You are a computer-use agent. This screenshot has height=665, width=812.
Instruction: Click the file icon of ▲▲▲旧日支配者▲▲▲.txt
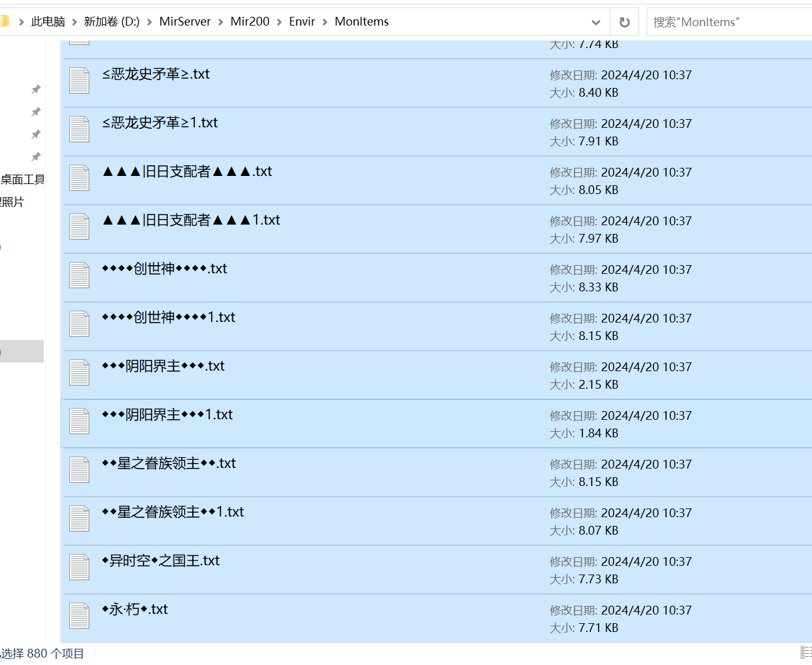tap(79, 178)
